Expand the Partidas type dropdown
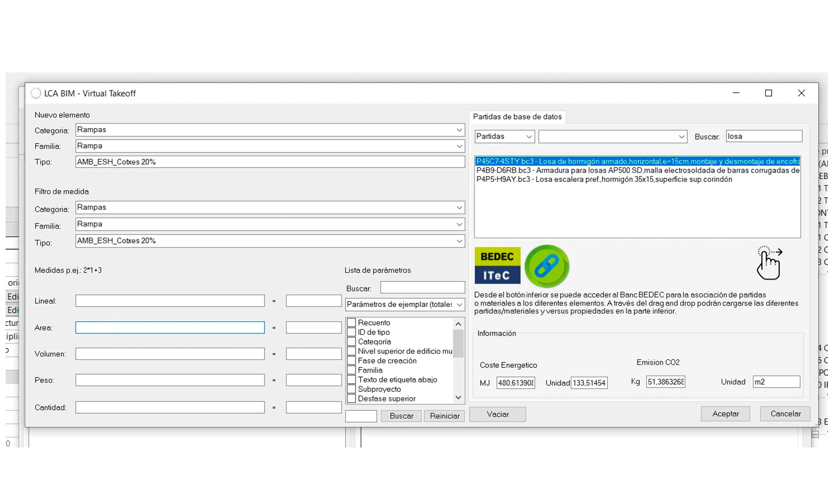Viewport: 828px width, 504px height. (x=529, y=137)
